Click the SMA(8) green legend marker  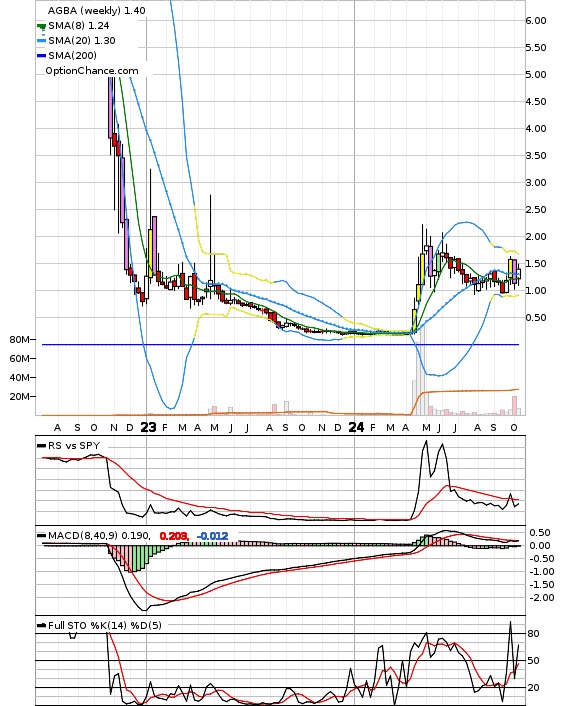click(41, 26)
